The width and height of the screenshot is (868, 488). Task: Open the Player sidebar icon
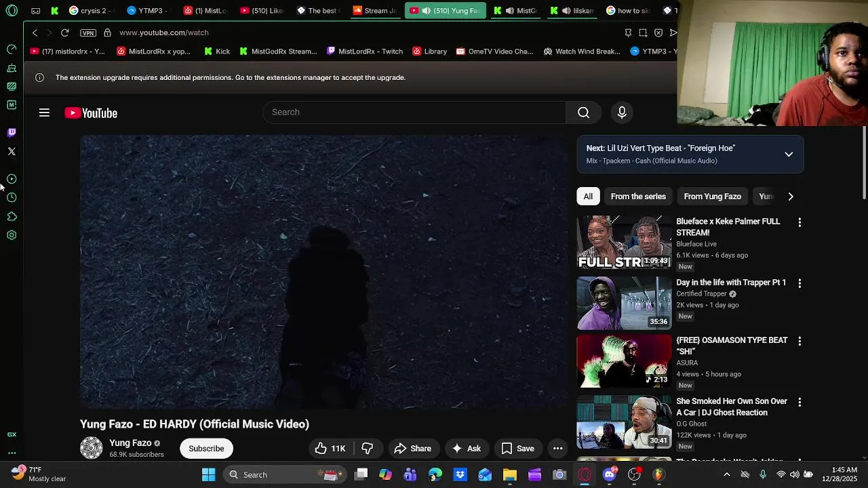coord(12,179)
